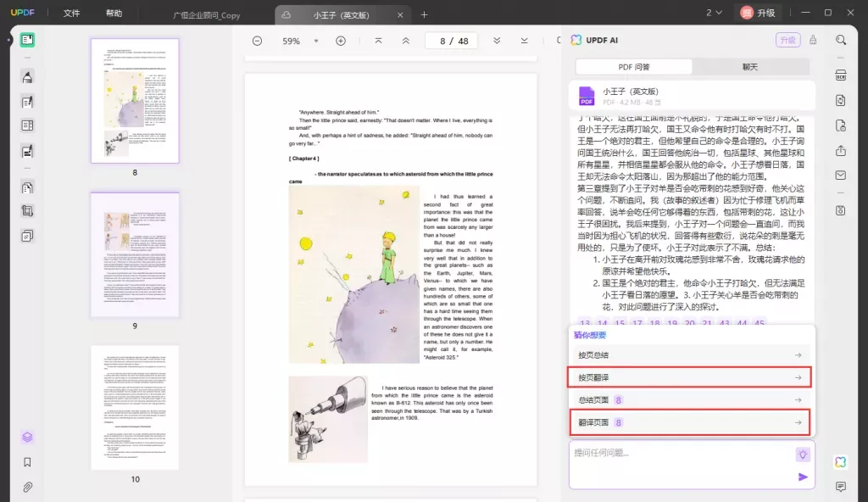Image resolution: width=868 pixels, height=502 pixels.
Task: Jump to the last page
Action: click(524, 41)
